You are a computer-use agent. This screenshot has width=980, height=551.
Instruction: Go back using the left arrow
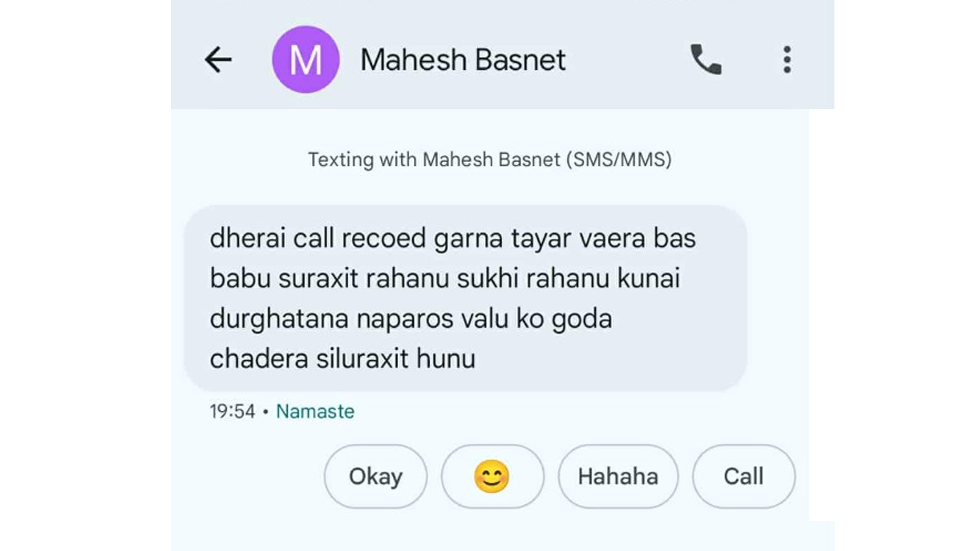[x=218, y=60]
